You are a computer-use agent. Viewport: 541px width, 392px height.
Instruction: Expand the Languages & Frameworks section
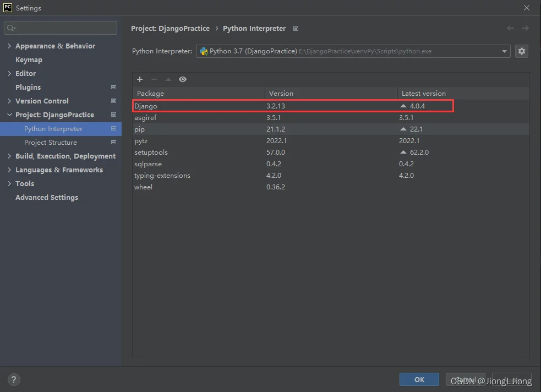tap(9, 170)
